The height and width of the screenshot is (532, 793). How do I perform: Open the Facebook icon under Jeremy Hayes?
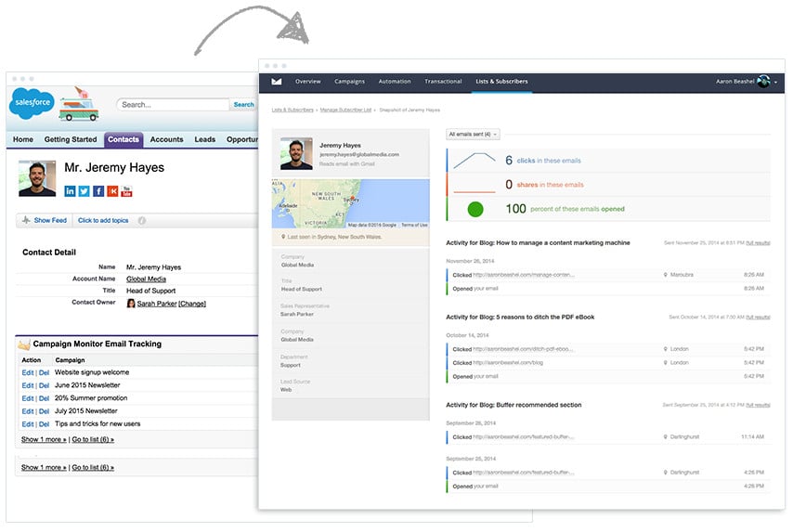(x=98, y=191)
